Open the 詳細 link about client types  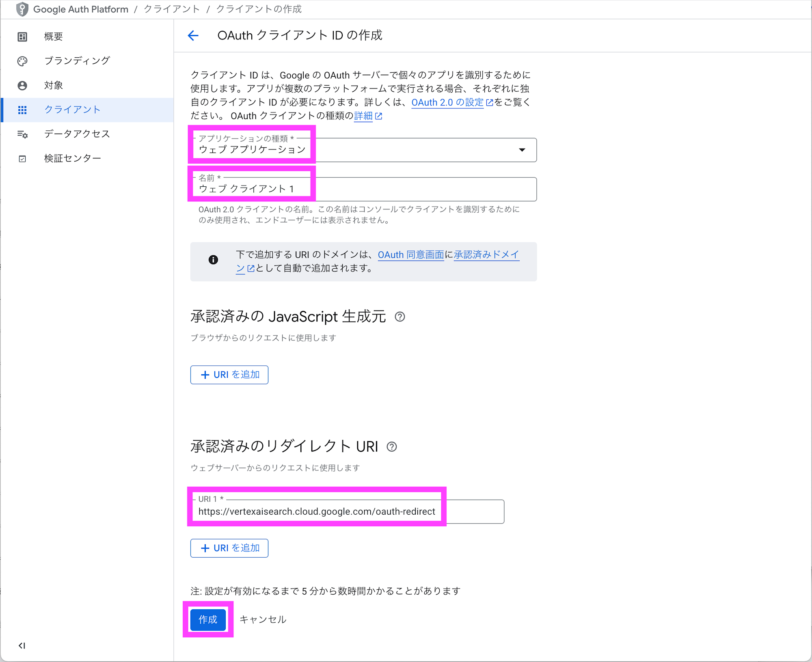coord(363,116)
